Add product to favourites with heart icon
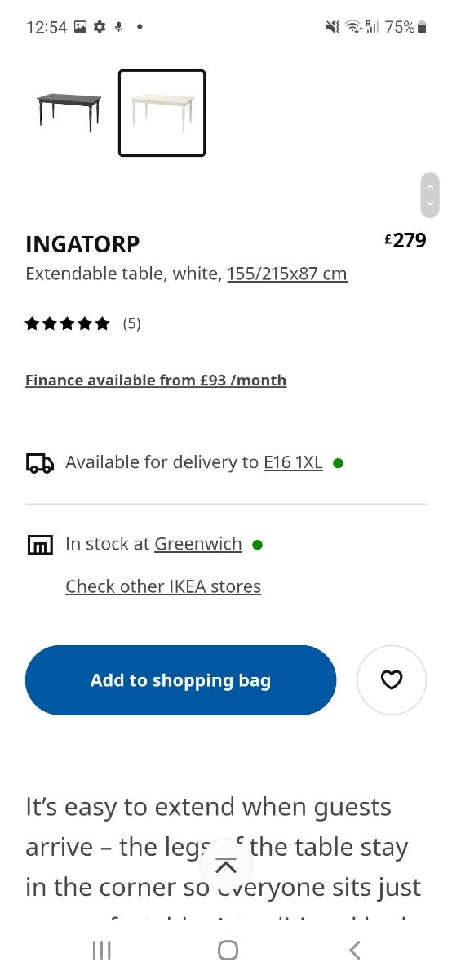This screenshot has height=980, width=452. click(x=392, y=680)
